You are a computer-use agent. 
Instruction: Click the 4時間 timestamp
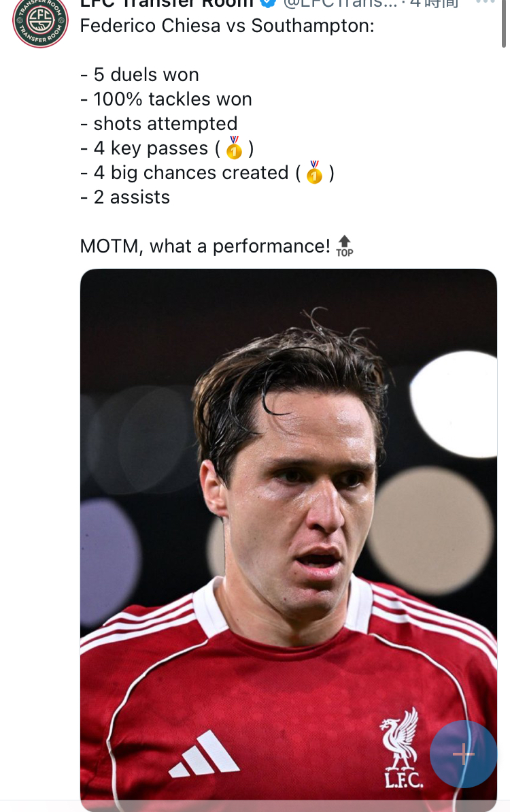click(x=434, y=3)
